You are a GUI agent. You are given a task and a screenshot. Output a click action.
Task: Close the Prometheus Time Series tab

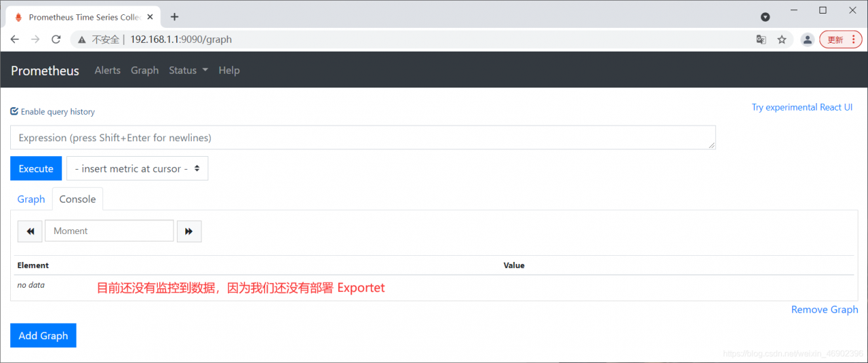pos(151,17)
